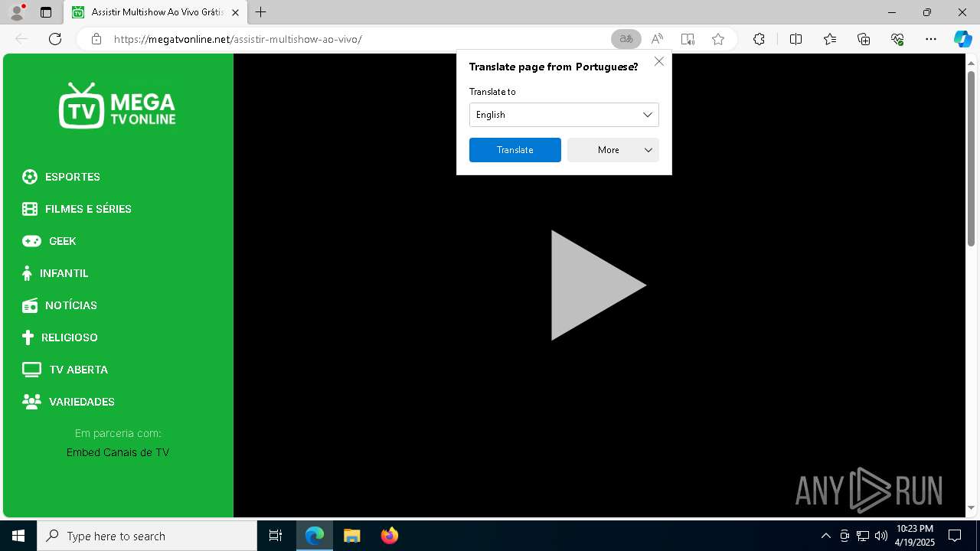Open the Windows Start menu
This screenshot has width=980, height=551.
(18, 536)
